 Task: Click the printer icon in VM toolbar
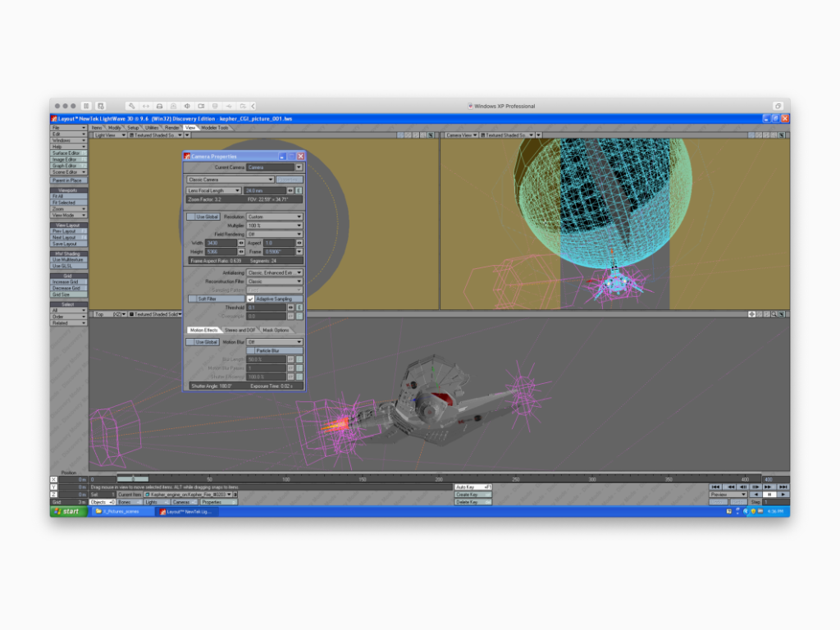coord(159,106)
